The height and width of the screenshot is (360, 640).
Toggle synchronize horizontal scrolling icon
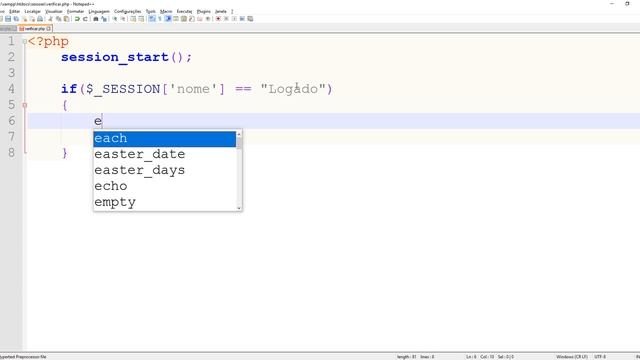click(x=141, y=19)
